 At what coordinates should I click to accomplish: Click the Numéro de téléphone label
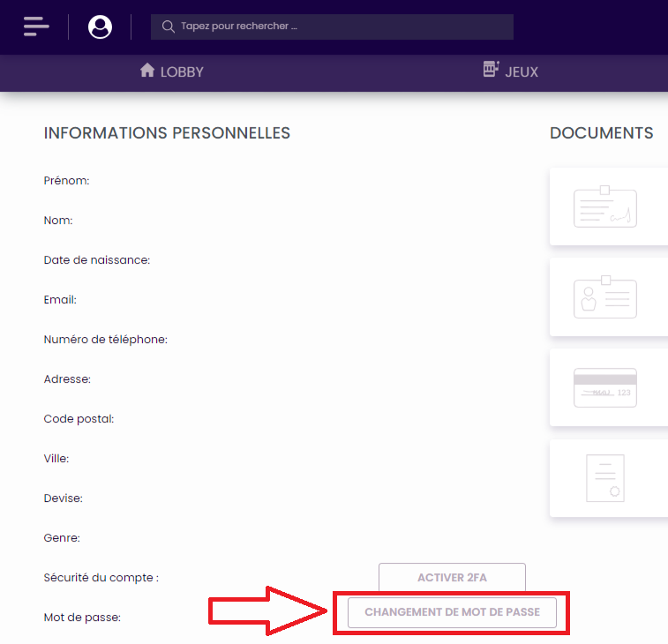coord(105,340)
